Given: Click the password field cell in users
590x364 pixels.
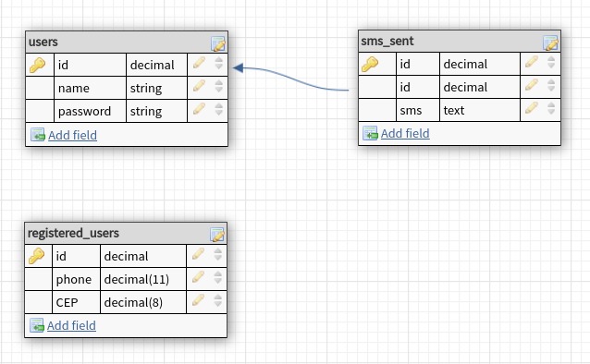Looking at the screenshot, I should [91, 111].
